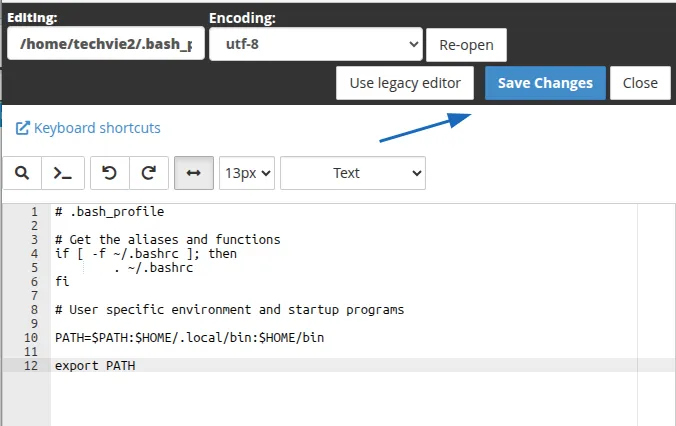Click the file path field under Editing
This screenshot has width=676, height=426.
click(x=105, y=45)
